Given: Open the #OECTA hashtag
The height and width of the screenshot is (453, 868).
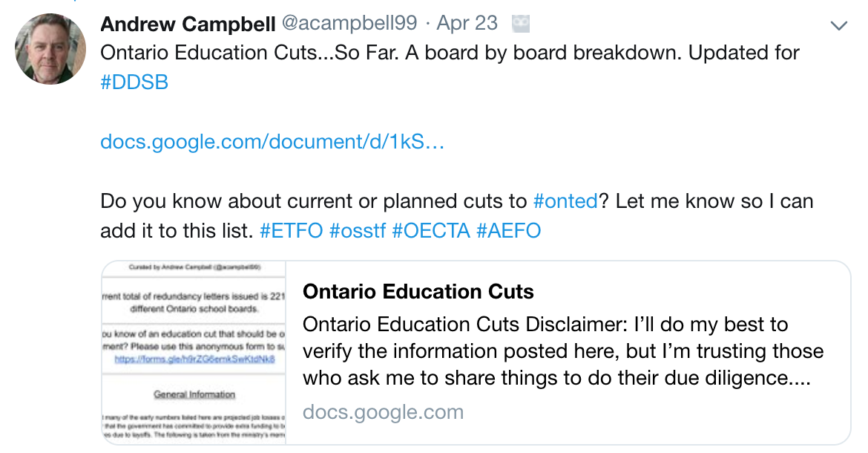Looking at the screenshot, I should pos(431,231).
